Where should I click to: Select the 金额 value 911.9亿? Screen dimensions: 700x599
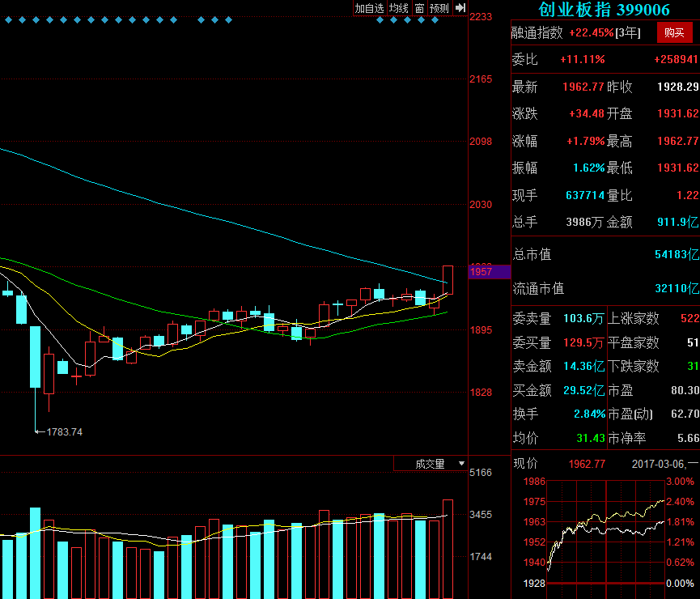(678, 222)
